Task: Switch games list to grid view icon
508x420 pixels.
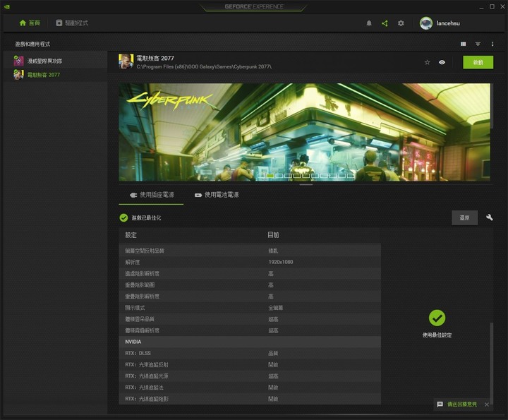Action: (x=464, y=44)
